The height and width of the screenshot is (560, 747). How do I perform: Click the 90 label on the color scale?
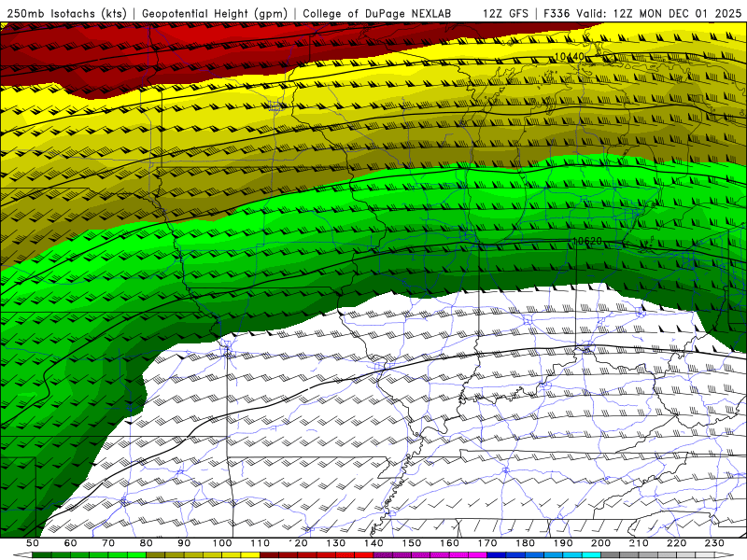tap(184, 543)
